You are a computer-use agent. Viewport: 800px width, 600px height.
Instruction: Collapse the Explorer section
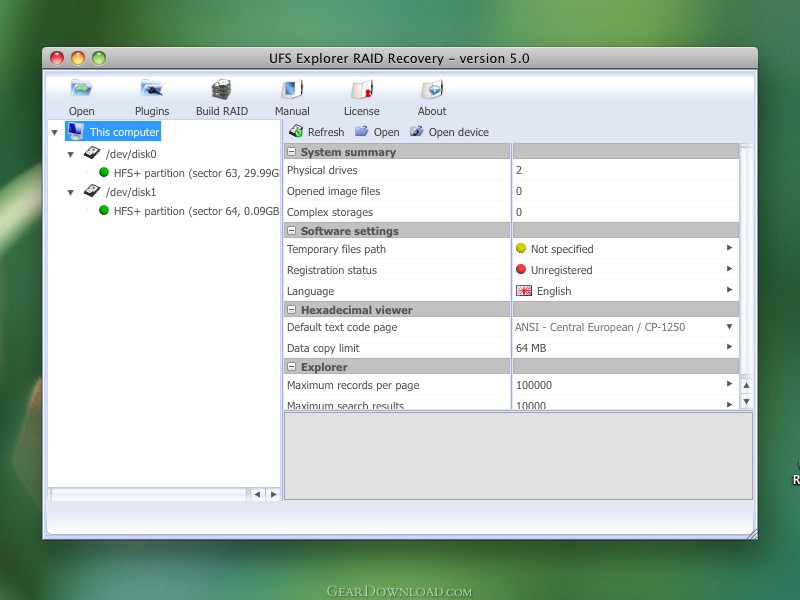291,367
